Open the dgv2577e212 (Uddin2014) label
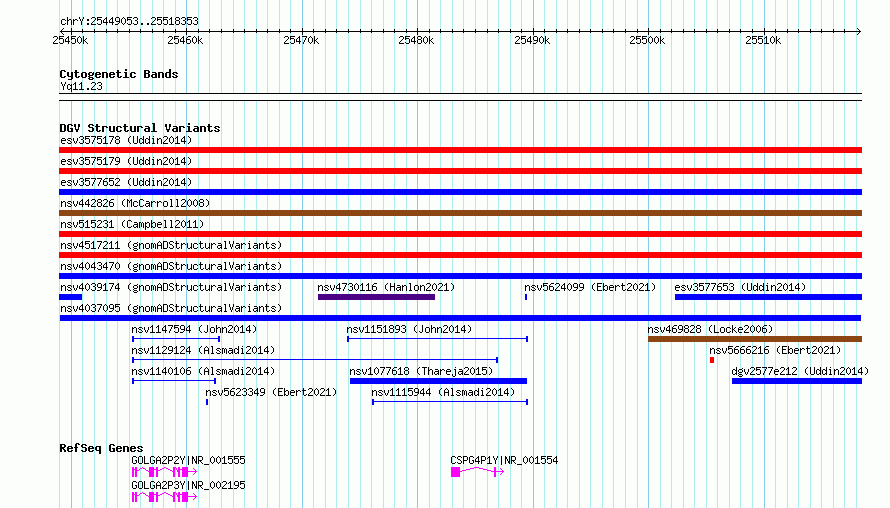Screen dimensions: 890x508 pos(800,371)
